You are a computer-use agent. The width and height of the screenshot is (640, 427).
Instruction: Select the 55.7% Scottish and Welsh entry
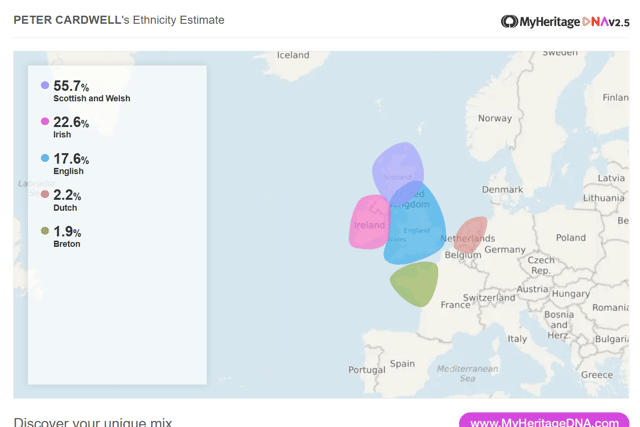point(86,91)
